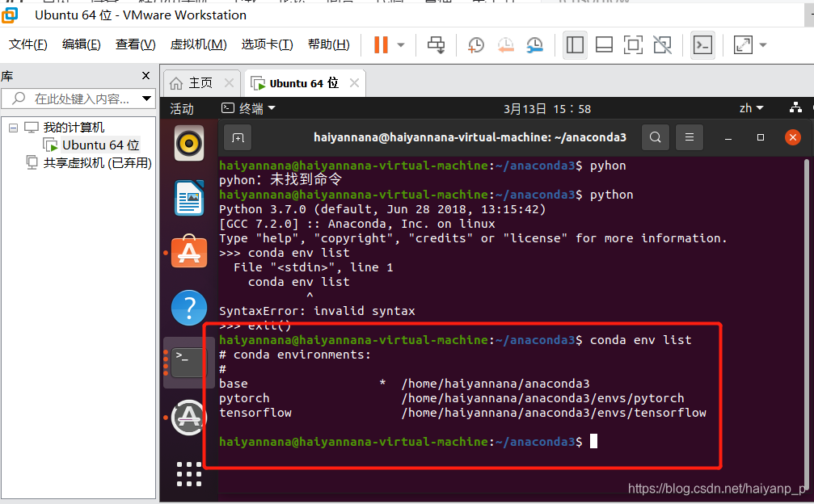The height and width of the screenshot is (504, 814).
Task: Open the Show Applications grid
Action: point(188,474)
